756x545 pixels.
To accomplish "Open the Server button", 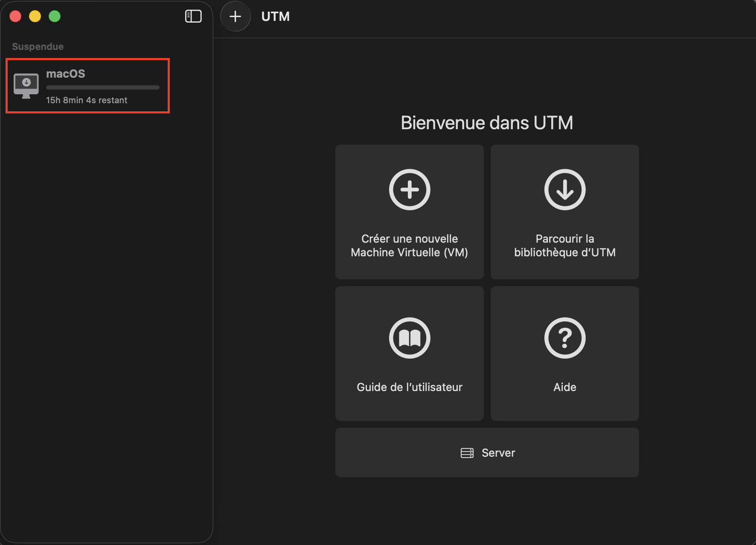I will [x=487, y=452].
